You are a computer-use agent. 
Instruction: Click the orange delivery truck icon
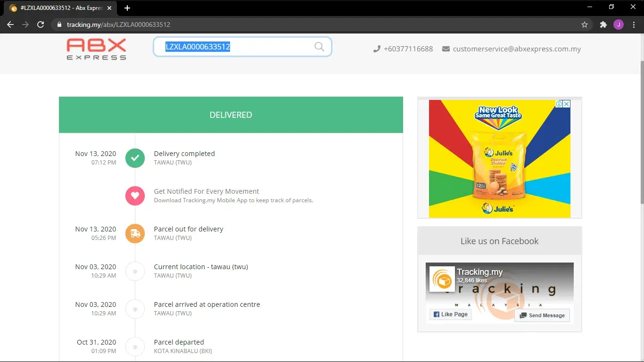135,233
